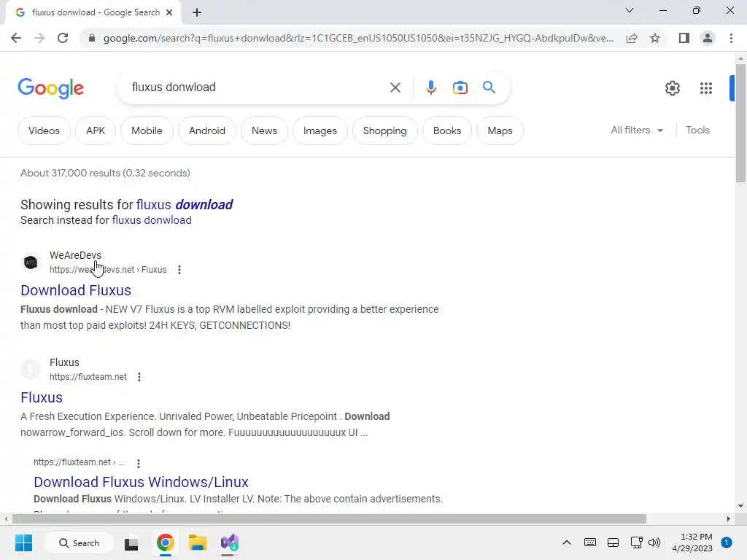747x560 pixels.
Task: Click the touch keyboard tray icon
Action: pyautogui.click(x=589, y=542)
